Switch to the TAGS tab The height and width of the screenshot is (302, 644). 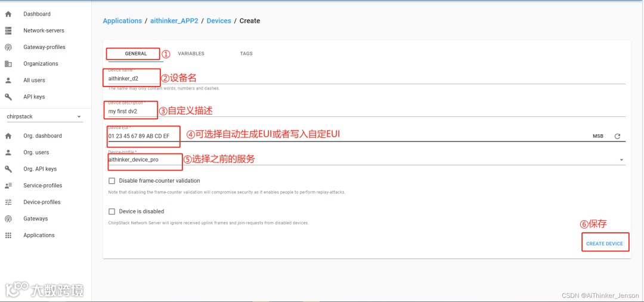(x=246, y=54)
